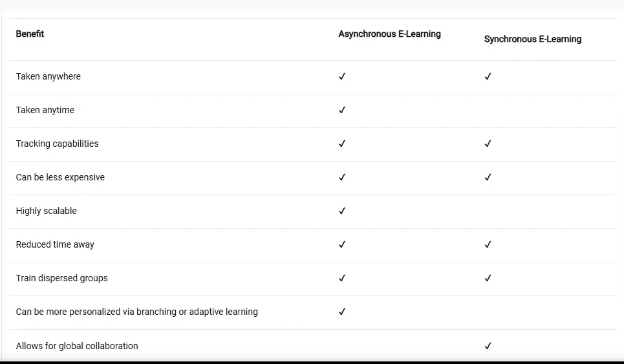Click the Taken anytime benefit text
The width and height of the screenshot is (624, 364).
click(45, 110)
